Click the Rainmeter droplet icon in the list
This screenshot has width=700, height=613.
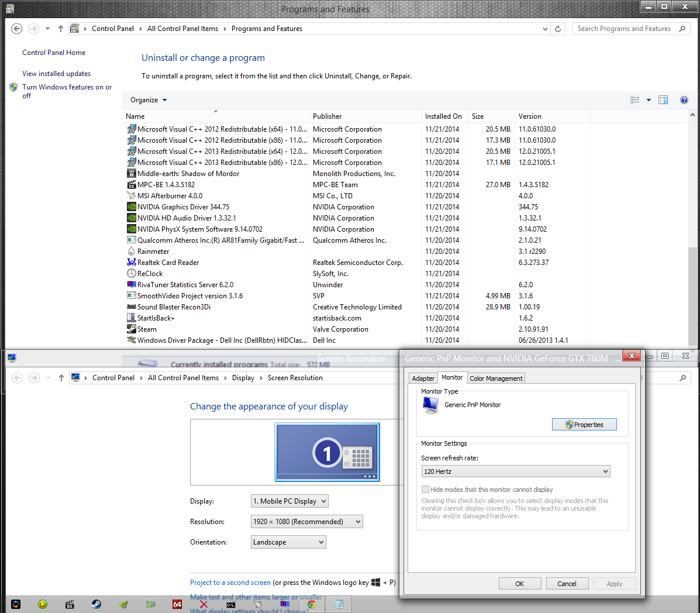[x=131, y=252]
